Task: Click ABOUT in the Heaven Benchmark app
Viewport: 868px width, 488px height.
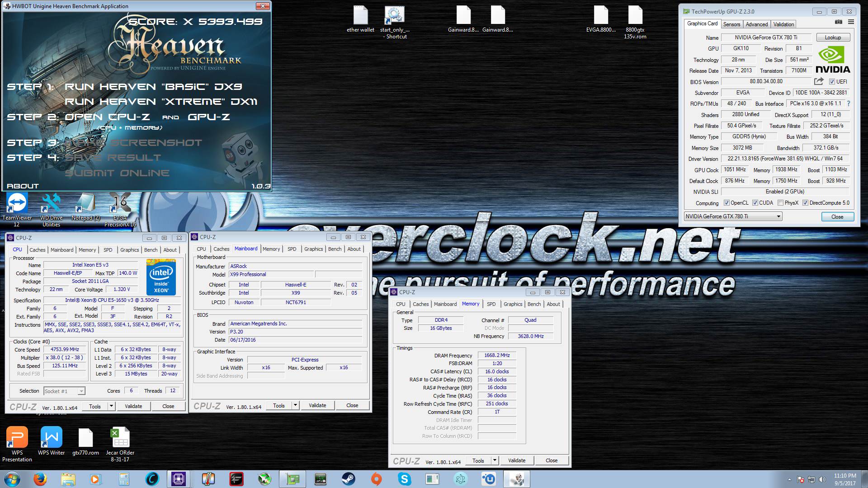Action: tap(23, 186)
